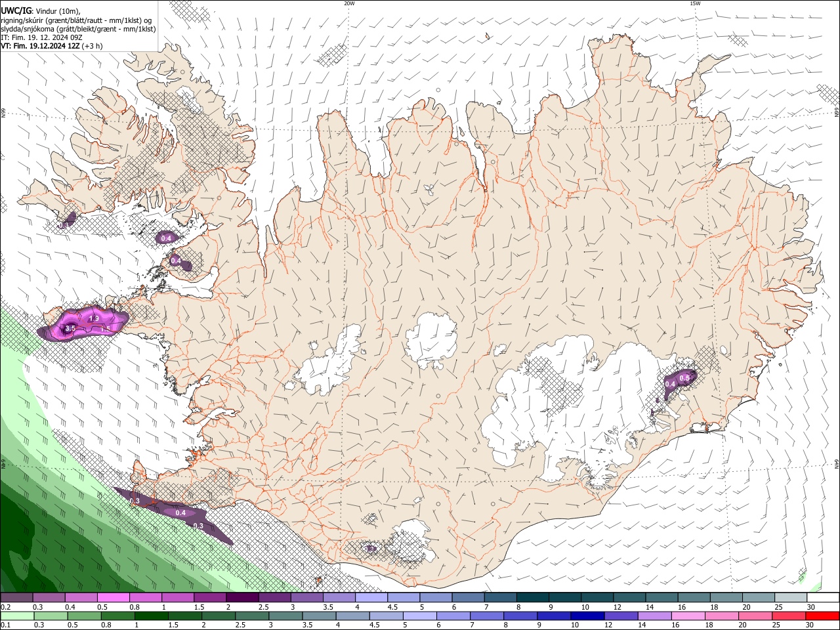Select upper legend dark purple swatch at 2

pos(242,597)
